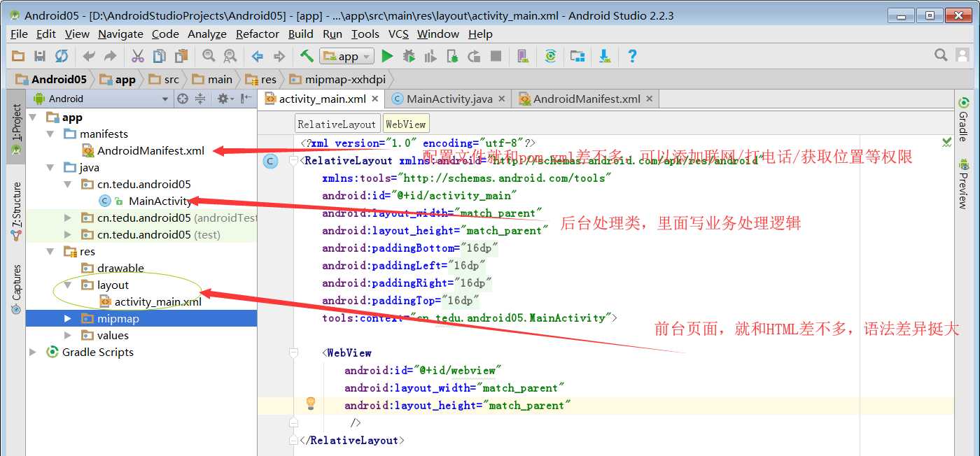Navigate Back with blue left arrow
The width and height of the screenshot is (980, 456).
click(x=258, y=56)
